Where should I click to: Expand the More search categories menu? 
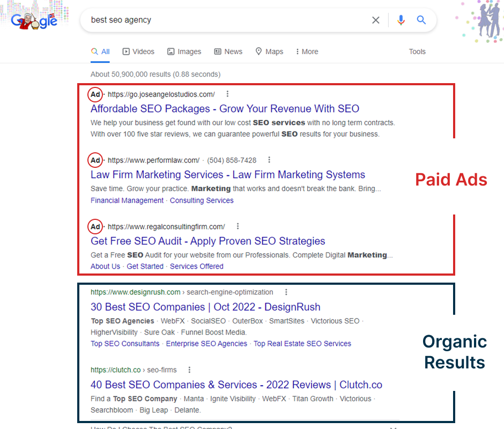[307, 51]
